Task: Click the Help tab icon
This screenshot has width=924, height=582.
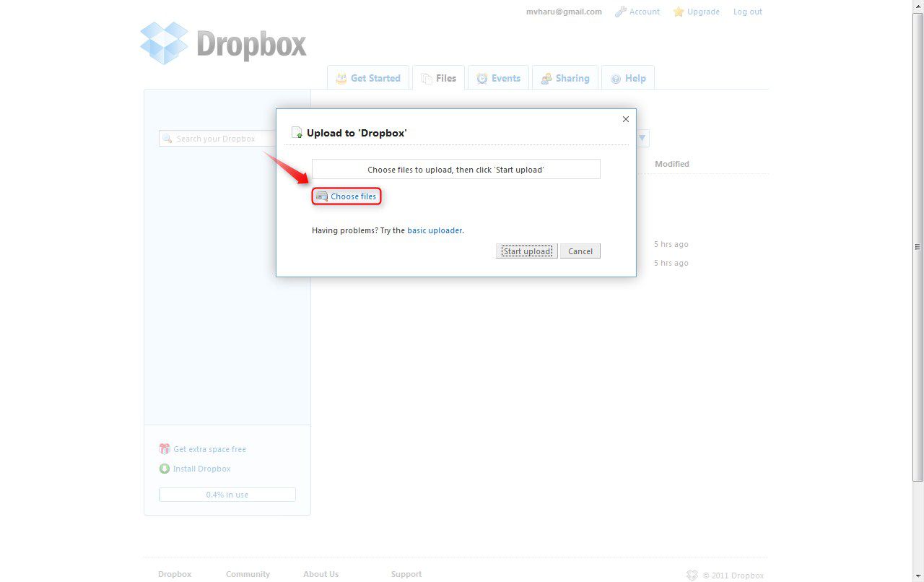Action: (616, 79)
